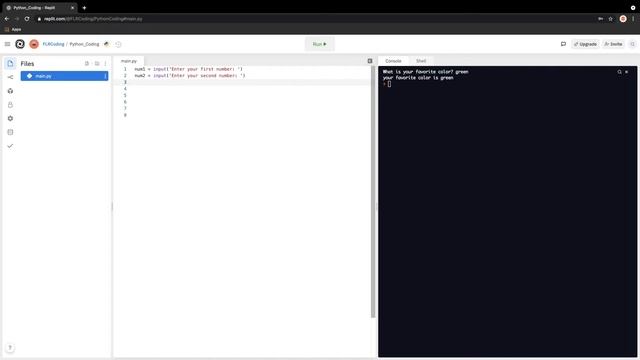This screenshot has width=640, height=360.
Task: Open the main.py row options menu
Action: click(105, 76)
